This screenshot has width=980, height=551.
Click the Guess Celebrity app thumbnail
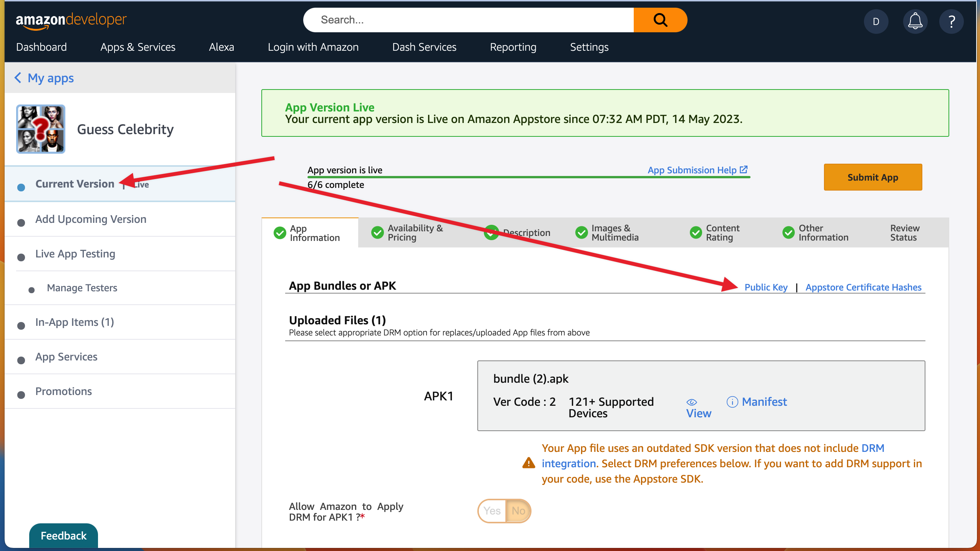tap(41, 129)
